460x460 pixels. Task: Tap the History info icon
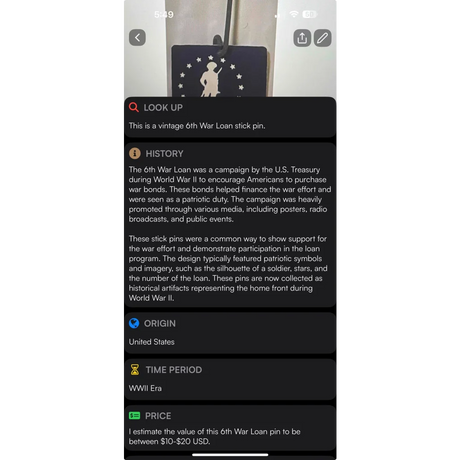(135, 153)
